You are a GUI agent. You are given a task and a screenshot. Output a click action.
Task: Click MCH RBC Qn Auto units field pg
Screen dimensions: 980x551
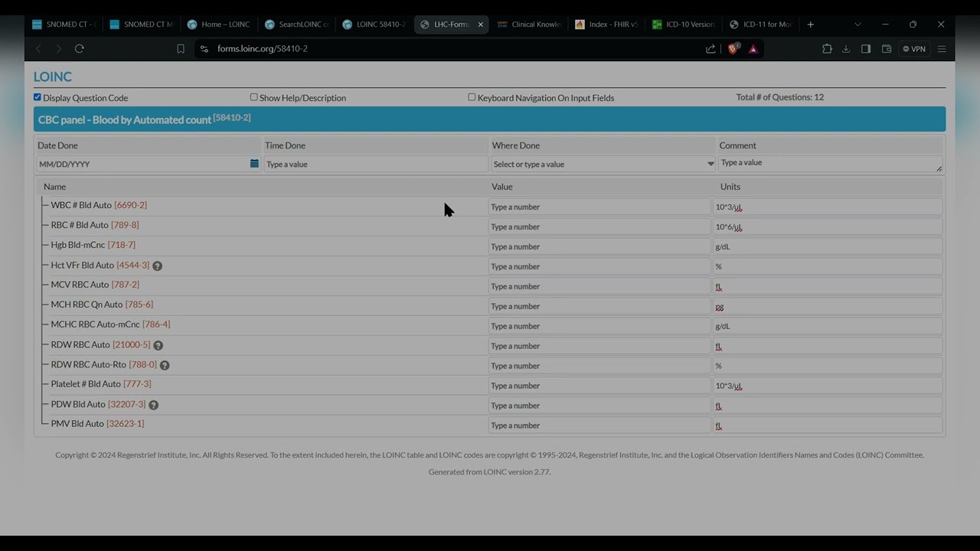click(x=828, y=306)
